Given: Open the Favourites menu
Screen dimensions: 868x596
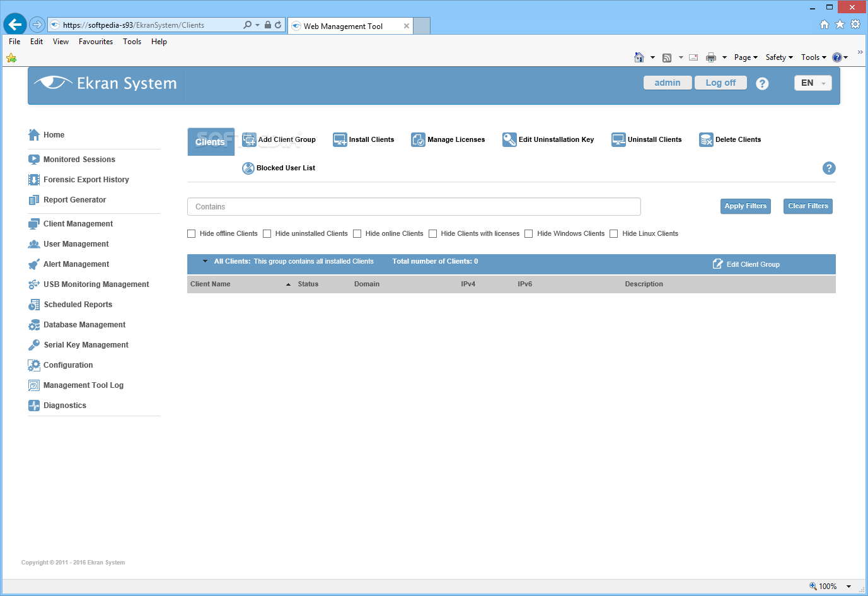Looking at the screenshot, I should coord(96,42).
